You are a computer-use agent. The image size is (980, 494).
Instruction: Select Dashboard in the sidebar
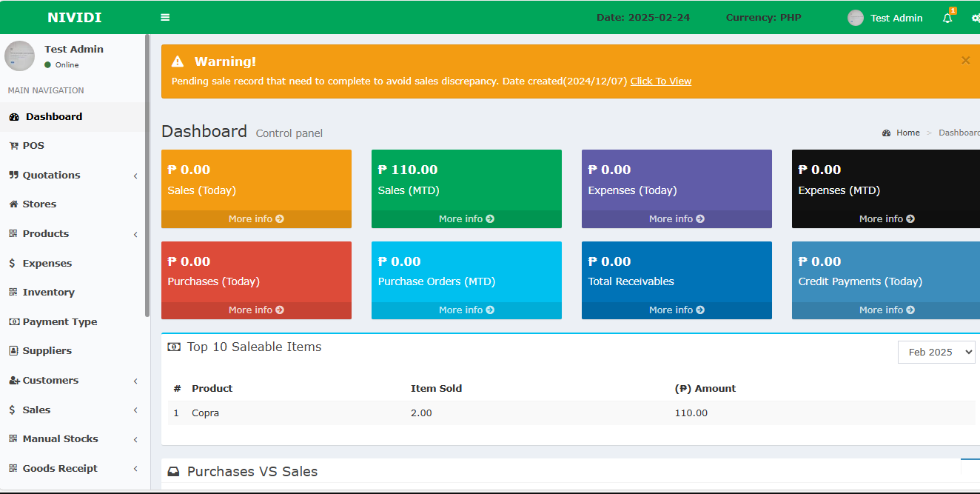click(53, 116)
